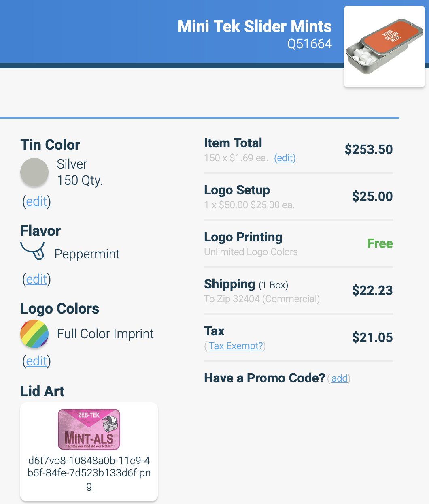Click the Logo Setup heading
Screen dimensions: 429x504
tap(237, 190)
